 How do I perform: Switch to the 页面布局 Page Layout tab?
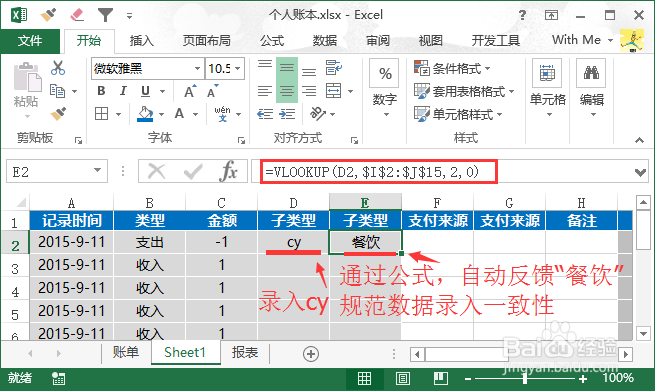coord(206,41)
